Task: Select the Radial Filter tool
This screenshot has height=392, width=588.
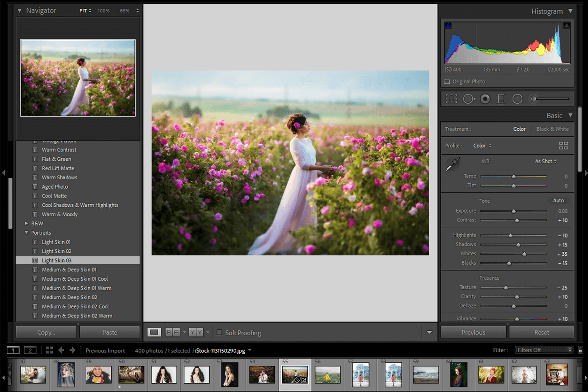Action: (517, 99)
